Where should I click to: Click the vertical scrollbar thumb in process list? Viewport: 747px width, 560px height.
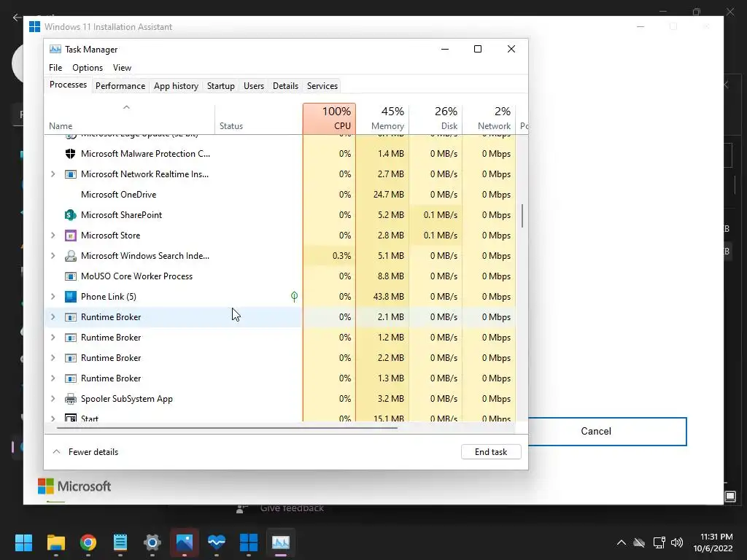(x=522, y=216)
